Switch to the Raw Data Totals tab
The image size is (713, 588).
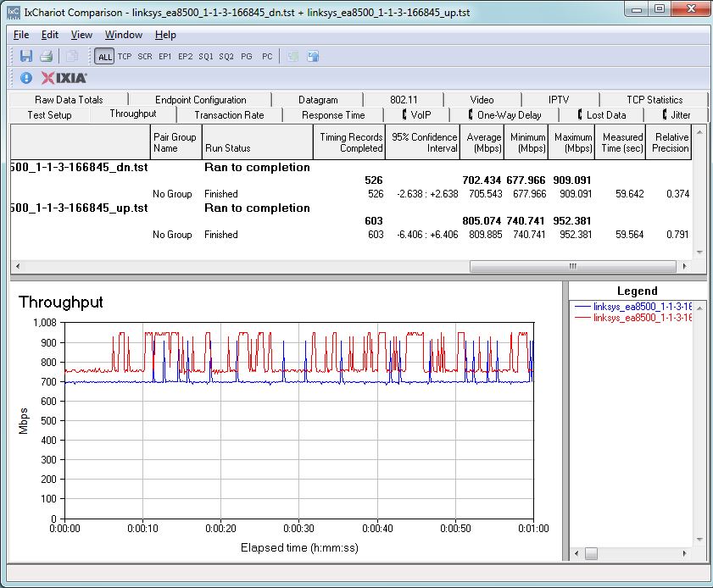70,100
